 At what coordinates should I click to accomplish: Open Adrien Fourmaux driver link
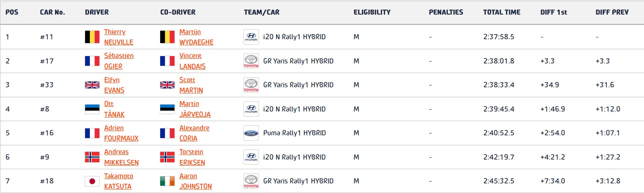point(121,133)
